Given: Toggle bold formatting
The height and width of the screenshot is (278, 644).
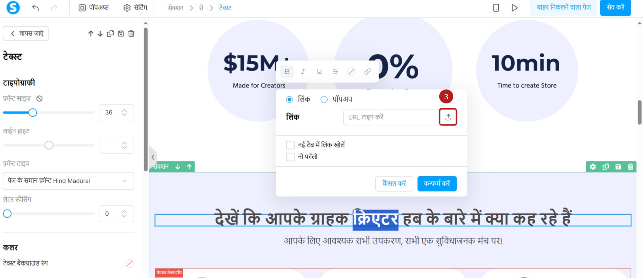Looking at the screenshot, I should [287, 72].
